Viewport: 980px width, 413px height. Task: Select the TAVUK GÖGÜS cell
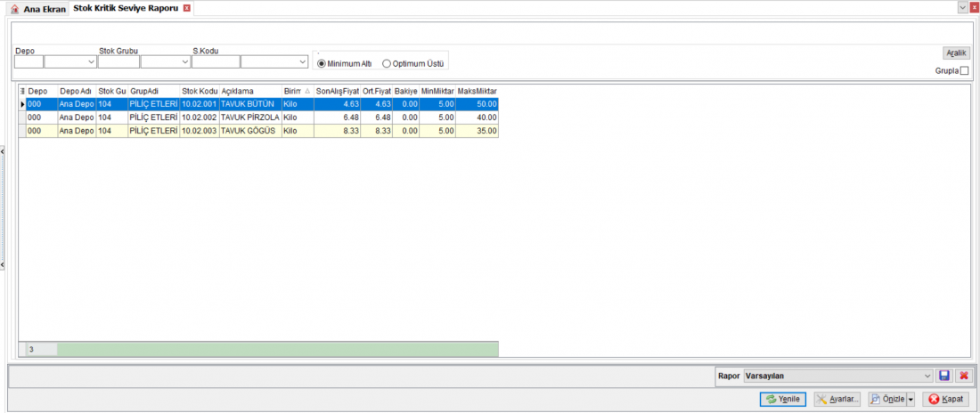coord(250,131)
